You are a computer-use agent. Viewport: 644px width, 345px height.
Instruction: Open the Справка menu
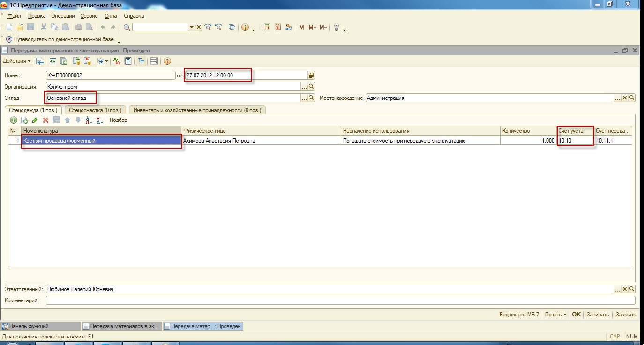134,16
